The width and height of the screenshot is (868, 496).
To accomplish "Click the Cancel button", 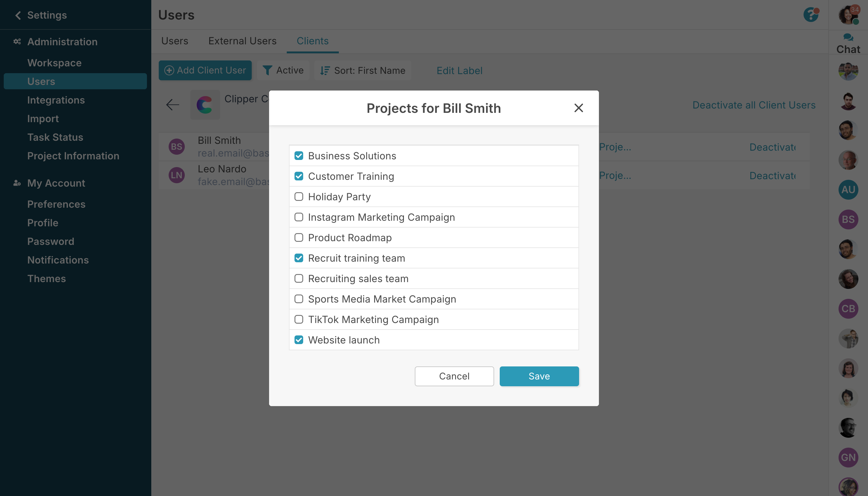I will pyautogui.click(x=454, y=376).
